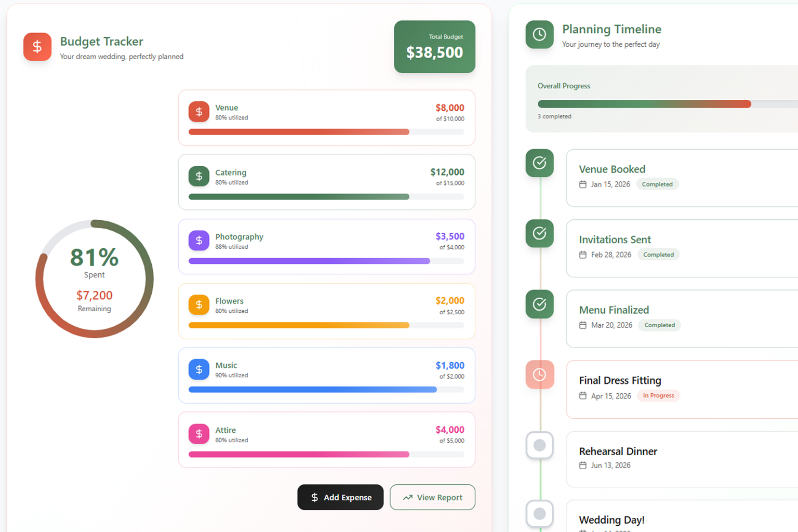Click the Venue category dollar icon
This screenshot has width=798, height=532.
(198, 111)
